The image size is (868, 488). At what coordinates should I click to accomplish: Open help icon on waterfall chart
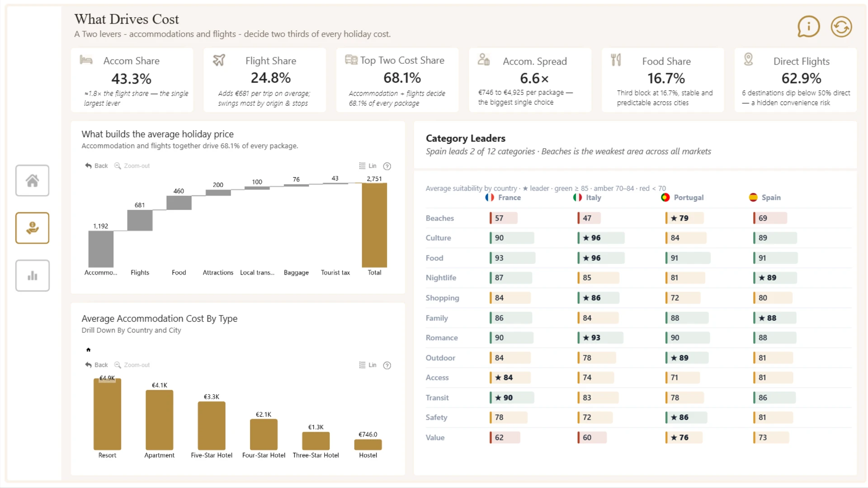pyautogui.click(x=387, y=166)
